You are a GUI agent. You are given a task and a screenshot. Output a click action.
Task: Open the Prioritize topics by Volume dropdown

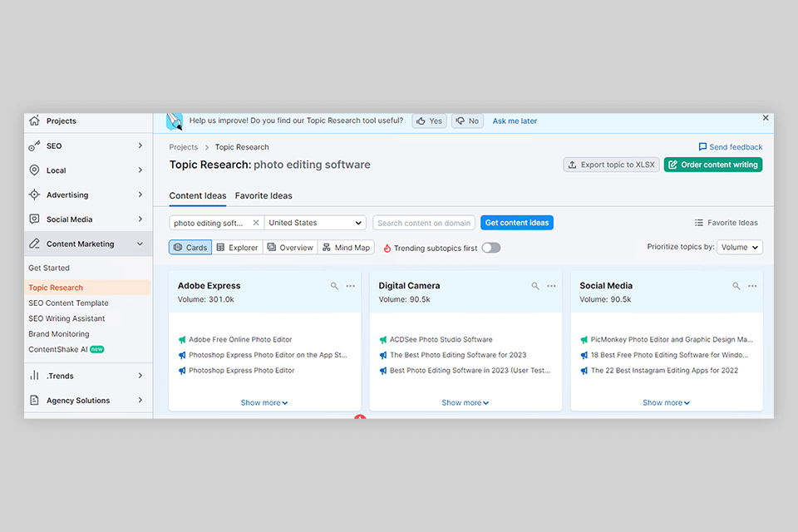coord(740,247)
